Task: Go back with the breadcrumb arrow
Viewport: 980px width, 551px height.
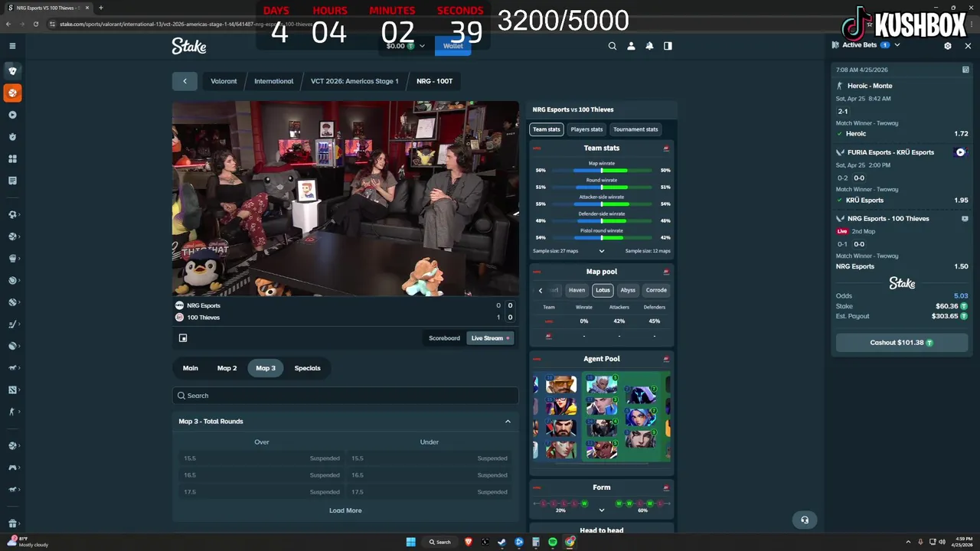Action: [x=185, y=81]
